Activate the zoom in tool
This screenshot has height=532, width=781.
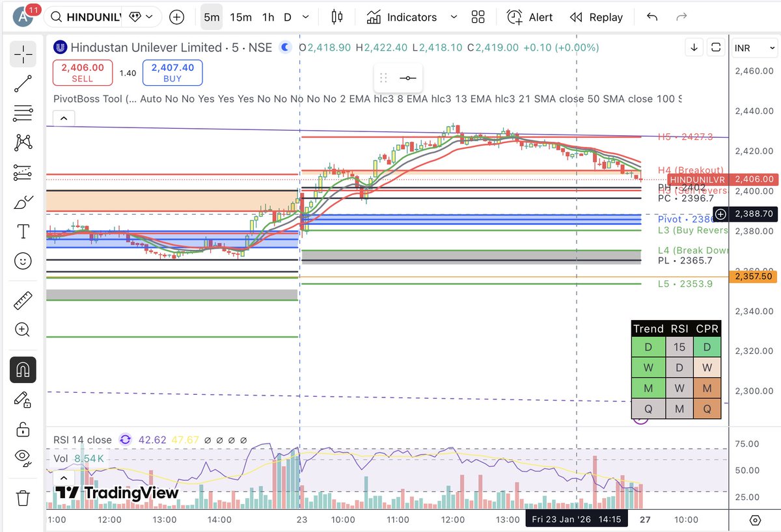coord(23,330)
